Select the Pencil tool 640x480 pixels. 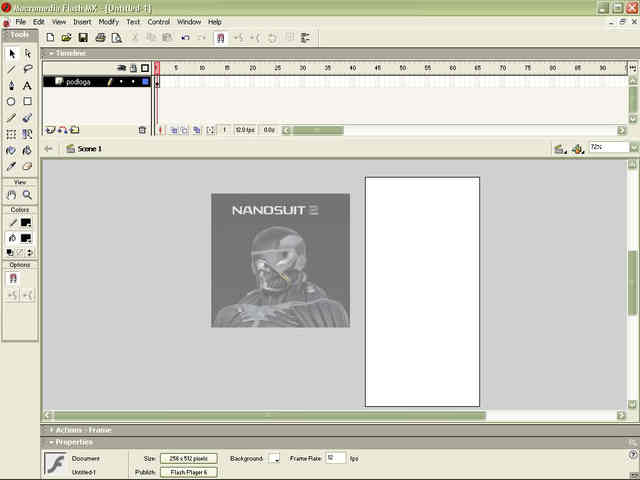click(11, 118)
